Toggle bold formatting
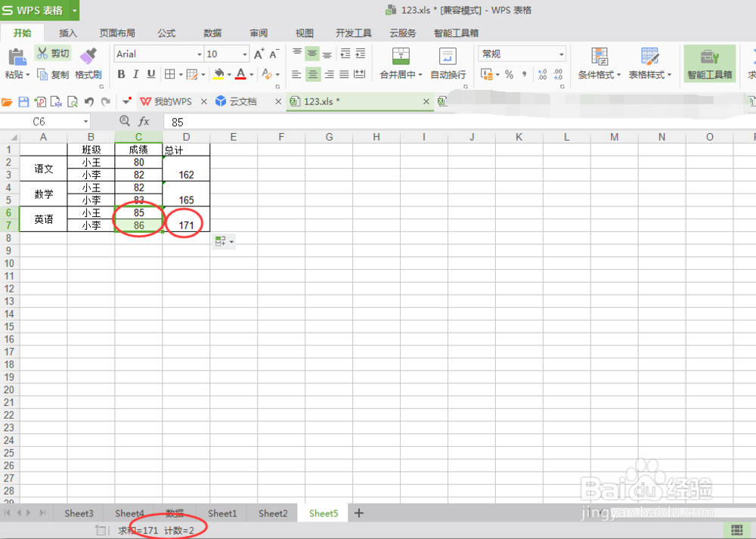The height and width of the screenshot is (539, 756). point(121,74)
